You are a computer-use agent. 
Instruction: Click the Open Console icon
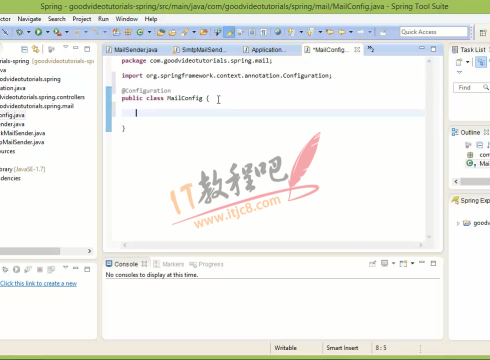pos(403,264)
